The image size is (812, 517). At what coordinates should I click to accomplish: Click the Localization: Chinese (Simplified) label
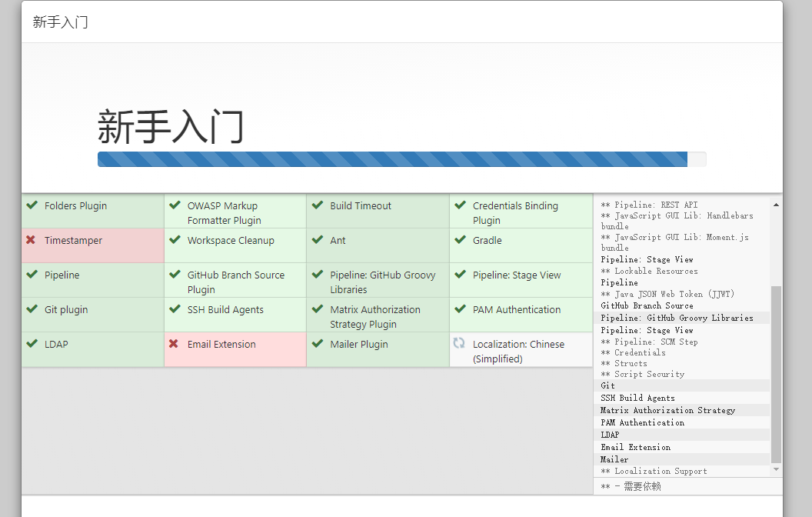pos(518,352)
